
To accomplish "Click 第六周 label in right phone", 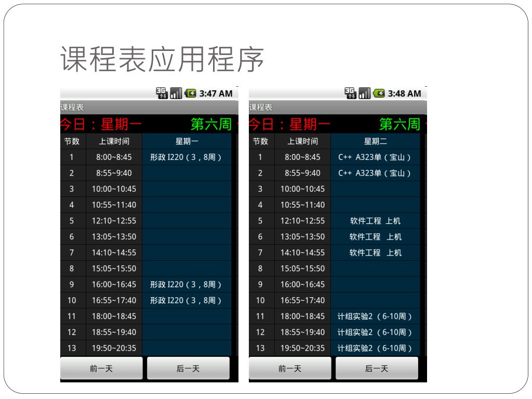I will [400, 124].
